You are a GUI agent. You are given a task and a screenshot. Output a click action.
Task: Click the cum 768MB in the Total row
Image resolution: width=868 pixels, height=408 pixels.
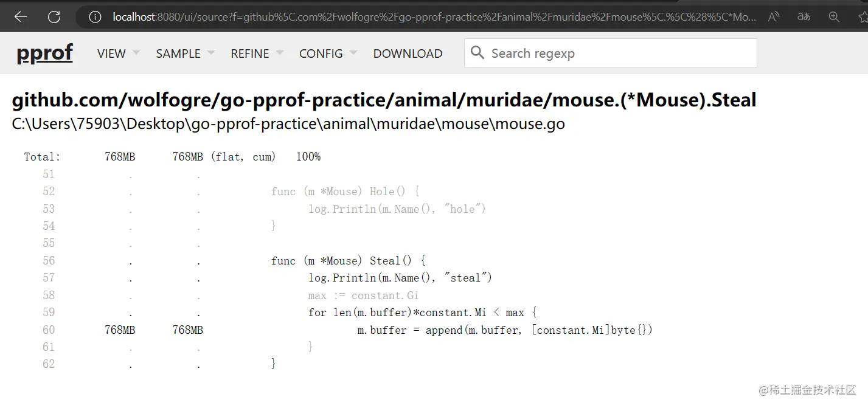pyautogui.click(x=188, y=157)
